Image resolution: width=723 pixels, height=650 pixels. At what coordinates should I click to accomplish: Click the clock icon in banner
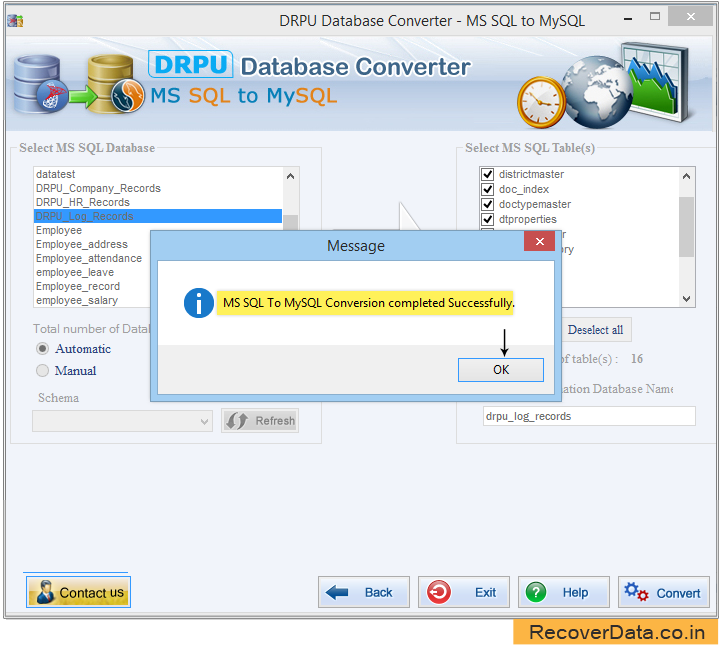541,102
